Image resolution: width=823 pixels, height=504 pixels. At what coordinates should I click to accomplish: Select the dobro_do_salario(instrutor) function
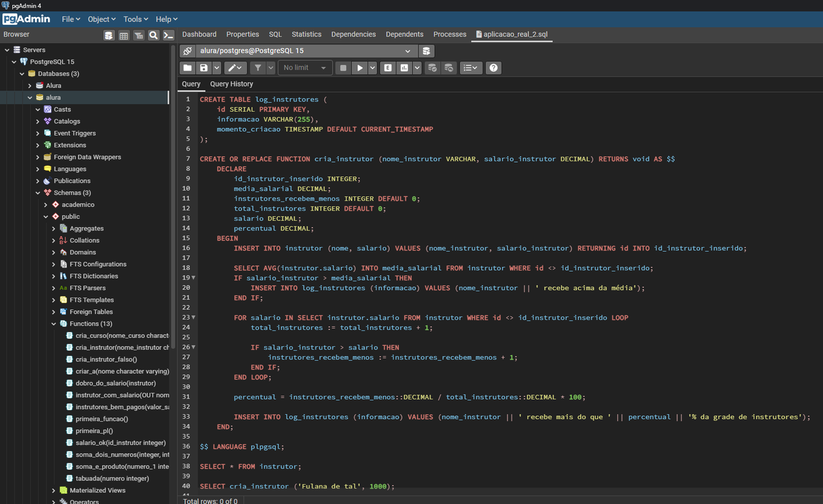click(x=115, y=383)
